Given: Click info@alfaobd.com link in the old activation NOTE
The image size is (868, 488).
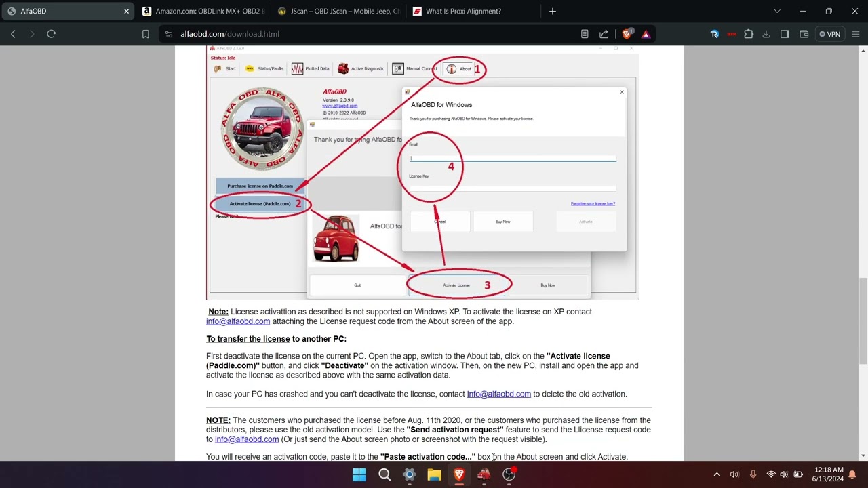Looking at the screenshot, I should pyautogui.click(x=247, y=439).
